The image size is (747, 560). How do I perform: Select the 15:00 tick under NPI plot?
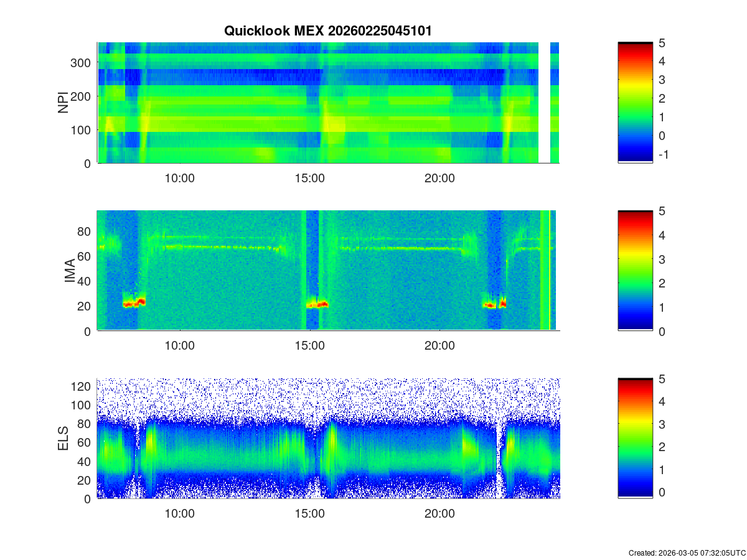tap(309, 178)
